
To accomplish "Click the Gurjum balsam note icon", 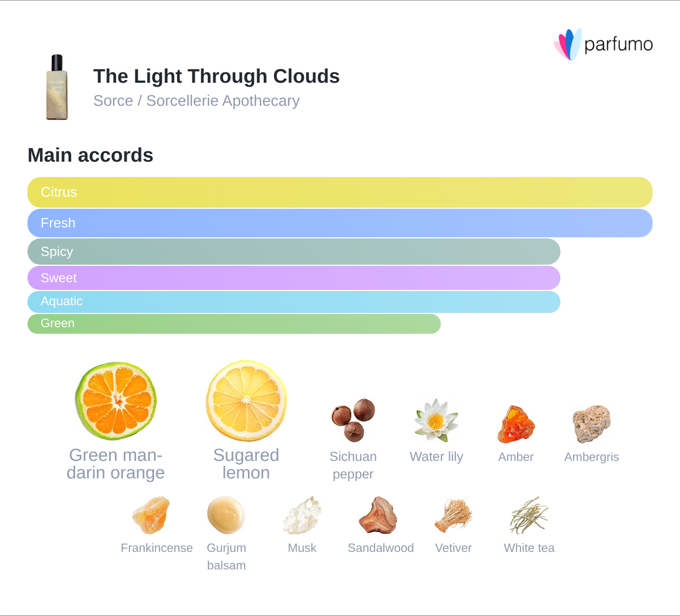I will click(x=226, y=515).
